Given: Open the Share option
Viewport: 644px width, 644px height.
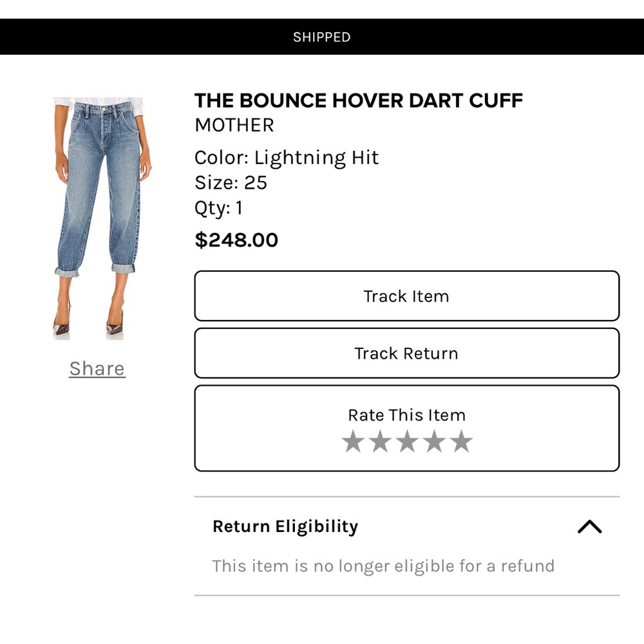Looking at the screenshot, I should point(97,368).
